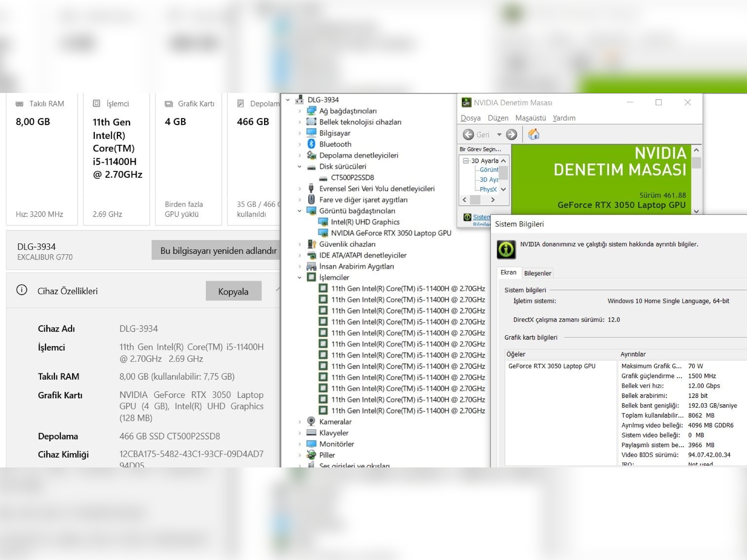Click the Evrensel Seri Veri Yolu USB icon
This screenshot has width=747, height=560.
click(311, 188)
